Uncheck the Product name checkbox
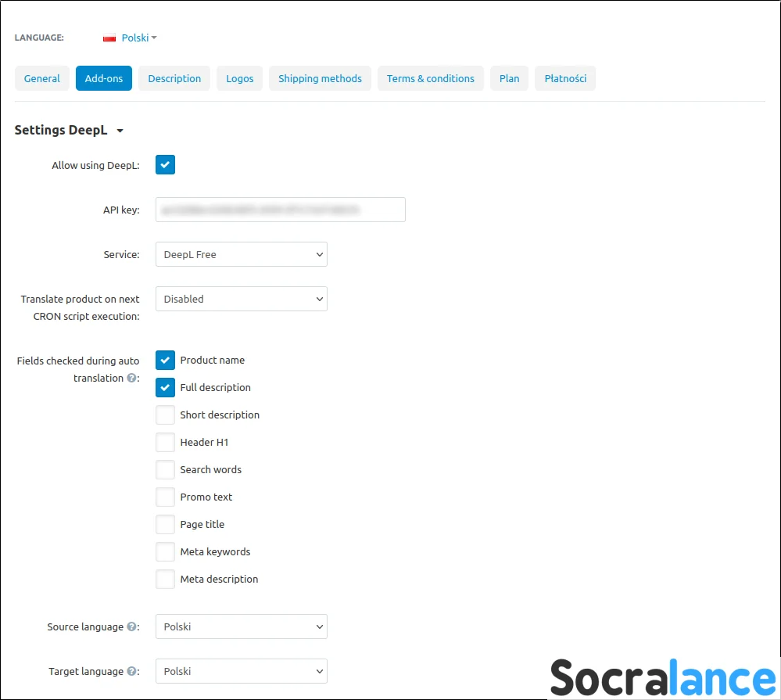Screen dimensions: 781x700 (x=166, y=361)
